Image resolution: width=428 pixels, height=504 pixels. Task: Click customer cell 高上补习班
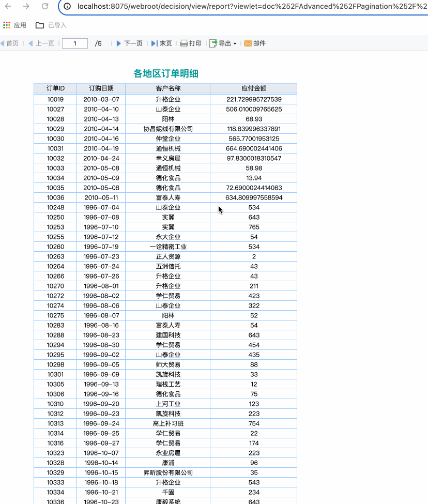point(167,424)
